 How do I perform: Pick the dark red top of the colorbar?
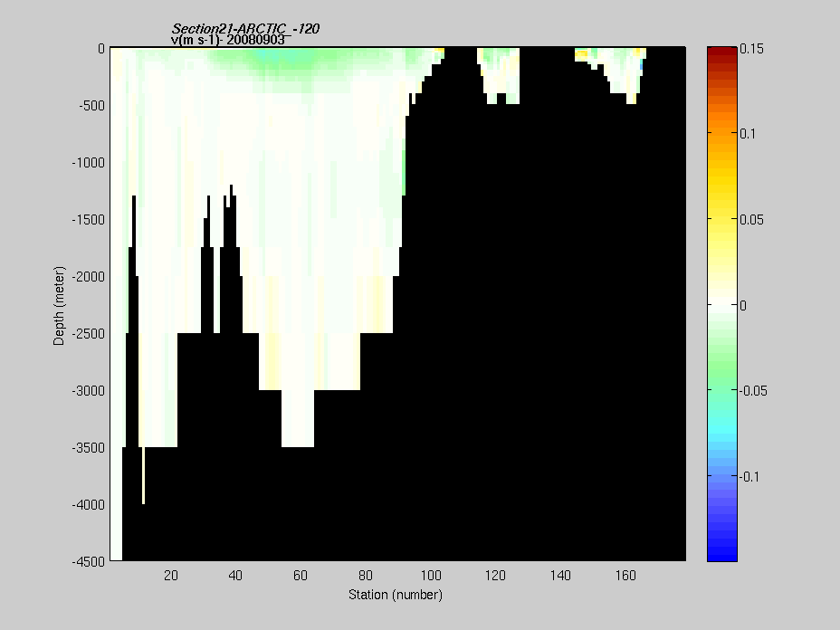(722, 52)
